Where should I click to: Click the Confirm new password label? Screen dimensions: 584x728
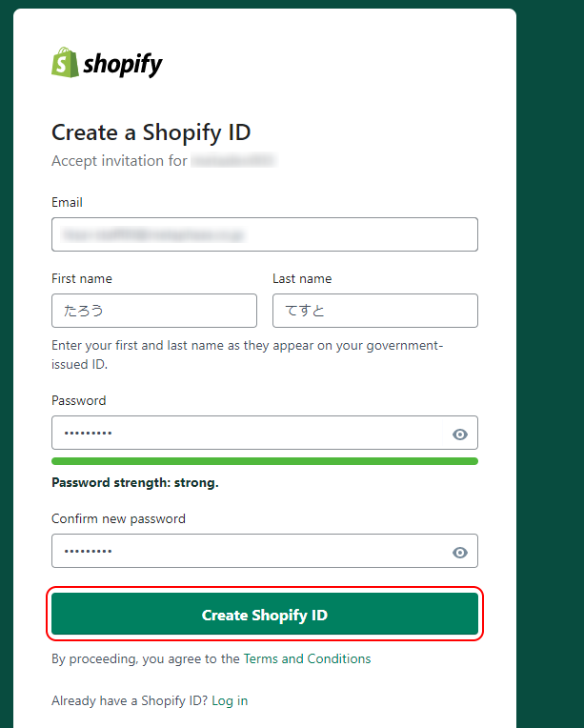click(118, 518)
